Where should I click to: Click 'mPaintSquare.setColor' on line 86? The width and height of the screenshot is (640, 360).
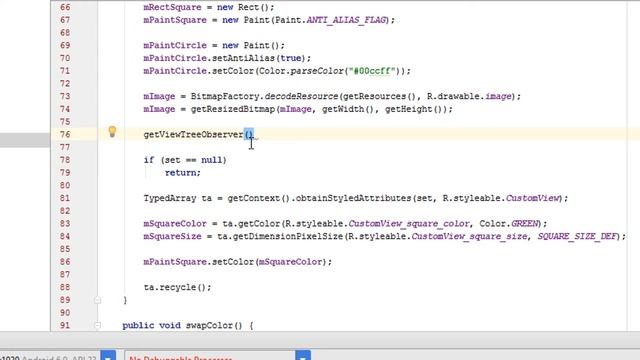click(198, 262)
